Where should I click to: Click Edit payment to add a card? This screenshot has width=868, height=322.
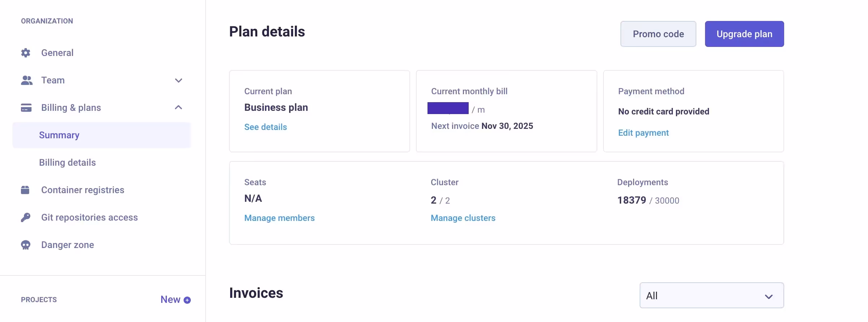pyautogui.click(x=643, y=132)
